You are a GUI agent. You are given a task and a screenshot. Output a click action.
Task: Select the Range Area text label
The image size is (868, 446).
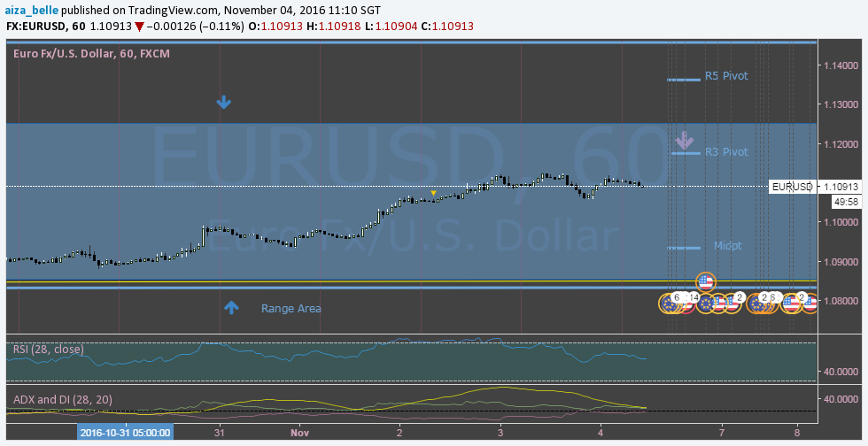point(291,309)
